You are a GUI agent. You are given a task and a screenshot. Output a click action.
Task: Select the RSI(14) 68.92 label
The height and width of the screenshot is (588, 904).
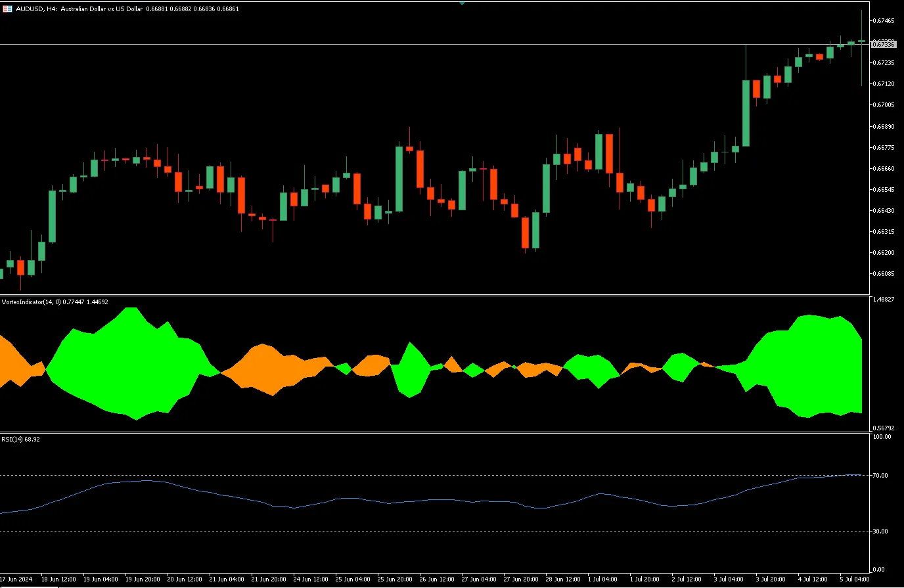tap(20, 439)
